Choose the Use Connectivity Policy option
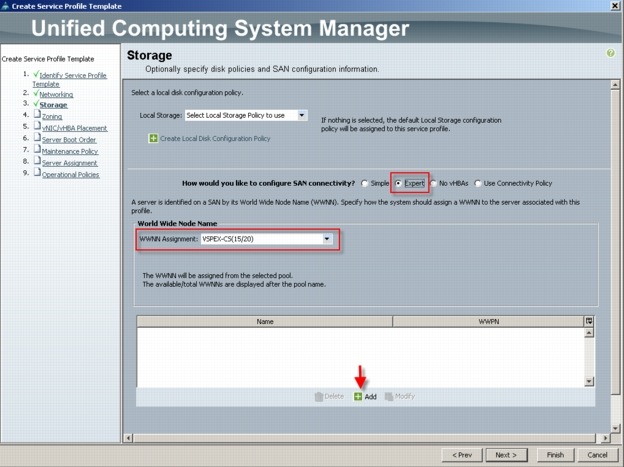Viewport: 624px width, 467px height. (478, 184)
